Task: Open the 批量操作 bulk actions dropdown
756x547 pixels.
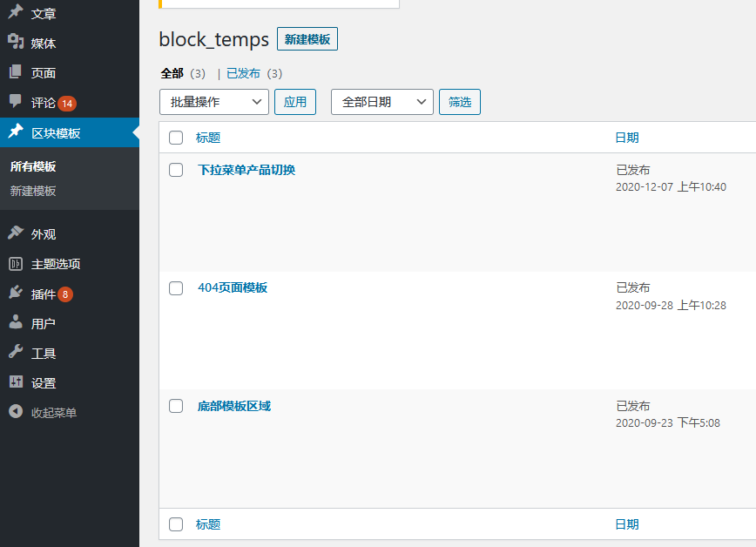Action: (x=214, y=102)
